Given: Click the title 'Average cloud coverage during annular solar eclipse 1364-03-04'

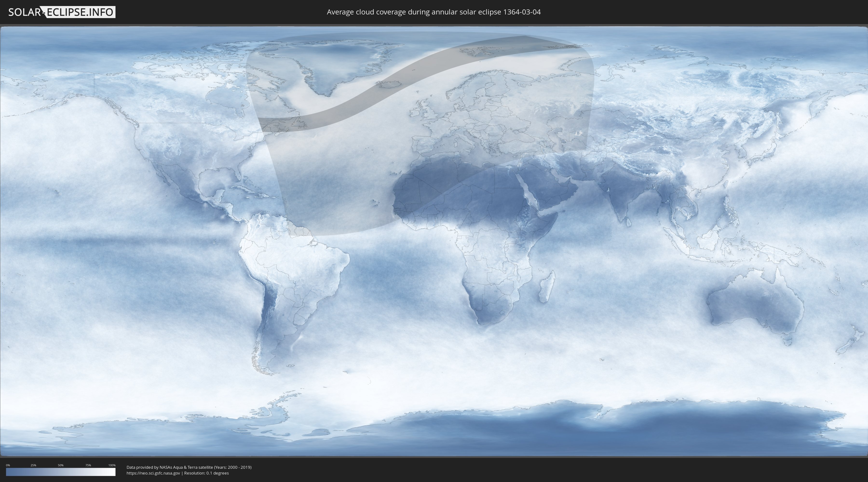Looking at the screenshot, I should click(x=434, y=12).
